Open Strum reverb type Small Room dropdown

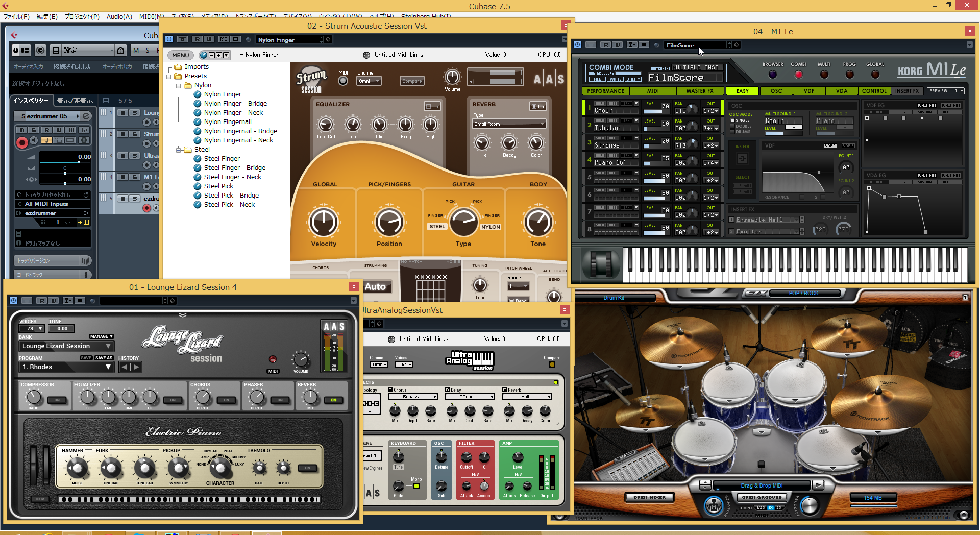pyautogui.click(x=509, y=124)
